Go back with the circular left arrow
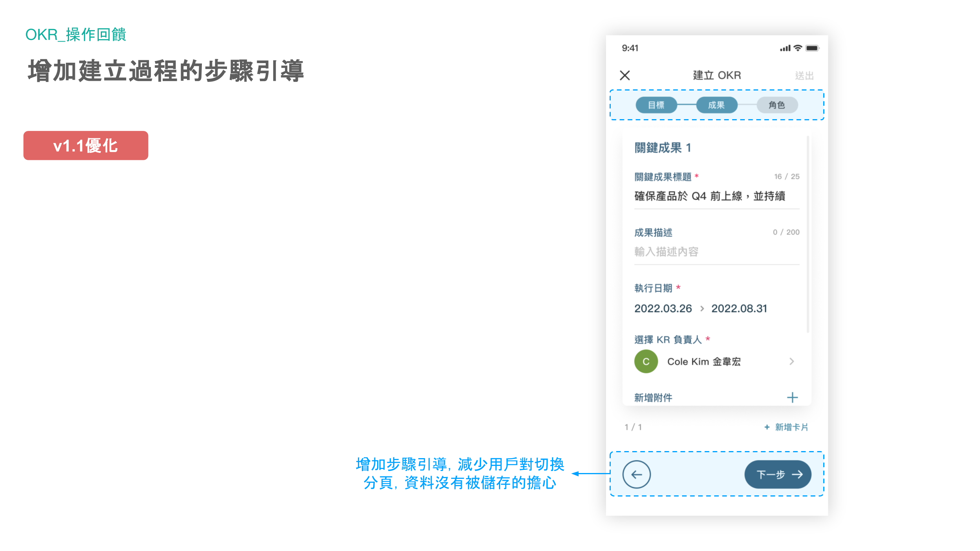This screenshot has width=980, height=551. pos(637,474)
